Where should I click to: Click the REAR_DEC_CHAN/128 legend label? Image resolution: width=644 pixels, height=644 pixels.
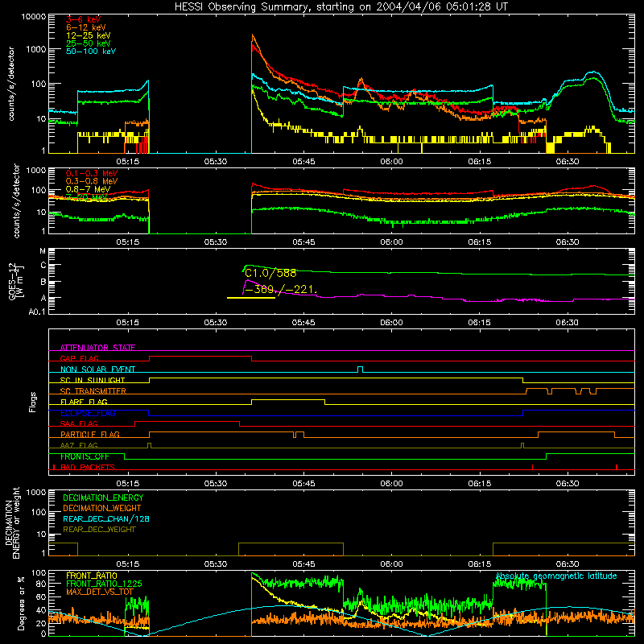tap(106, 518)
